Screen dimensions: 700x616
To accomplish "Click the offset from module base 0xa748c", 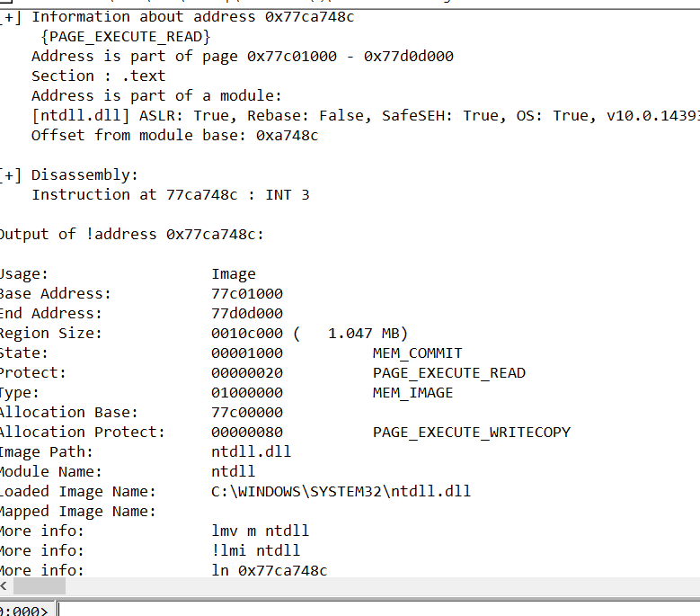I will coord(287,135).
